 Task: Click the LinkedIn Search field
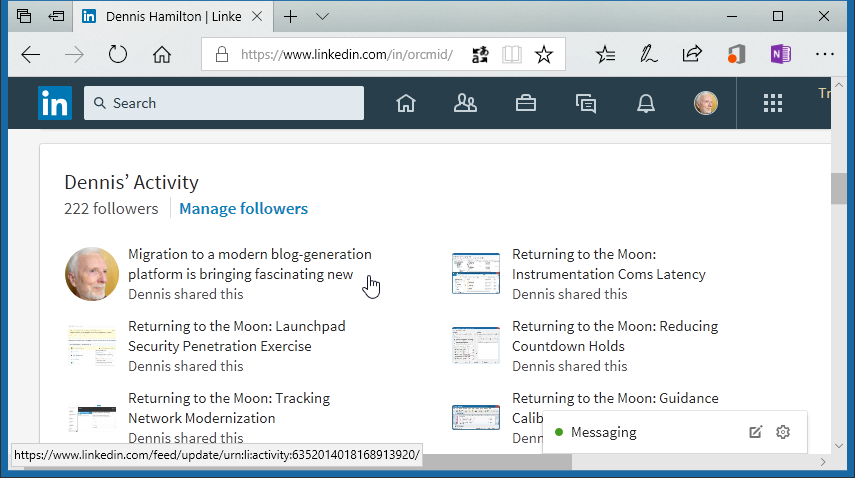pyautogui.click(x=224, y=103)
